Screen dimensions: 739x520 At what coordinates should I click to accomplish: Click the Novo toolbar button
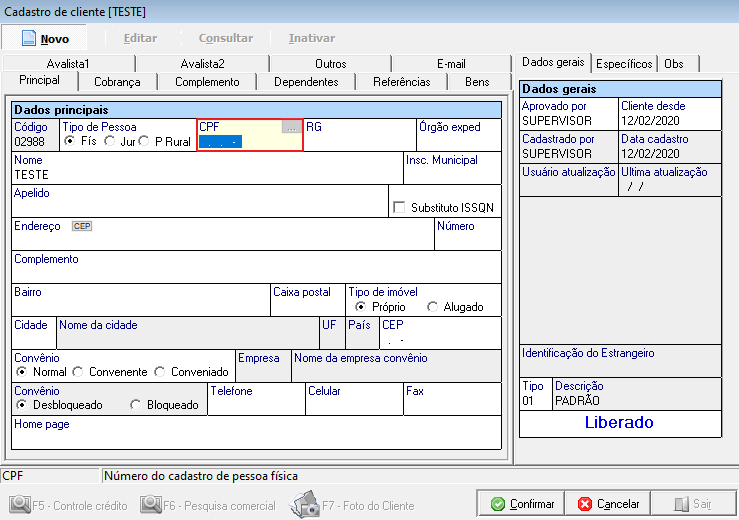pyautogui.click(x=45, y=38)
